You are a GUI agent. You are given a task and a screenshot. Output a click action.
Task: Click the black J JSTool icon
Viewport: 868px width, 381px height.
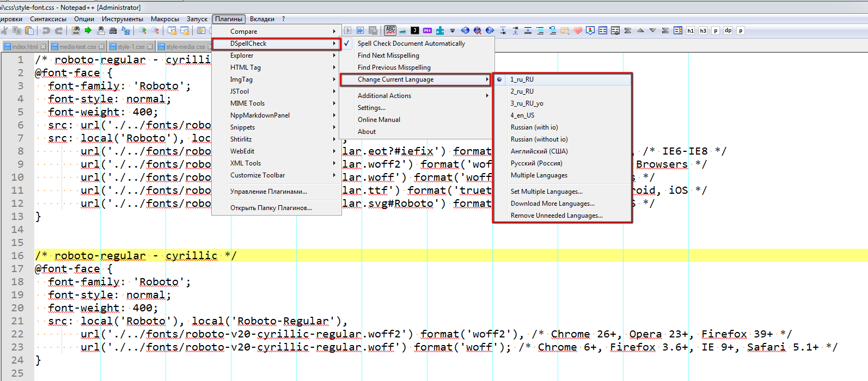(x=415, y=30)
